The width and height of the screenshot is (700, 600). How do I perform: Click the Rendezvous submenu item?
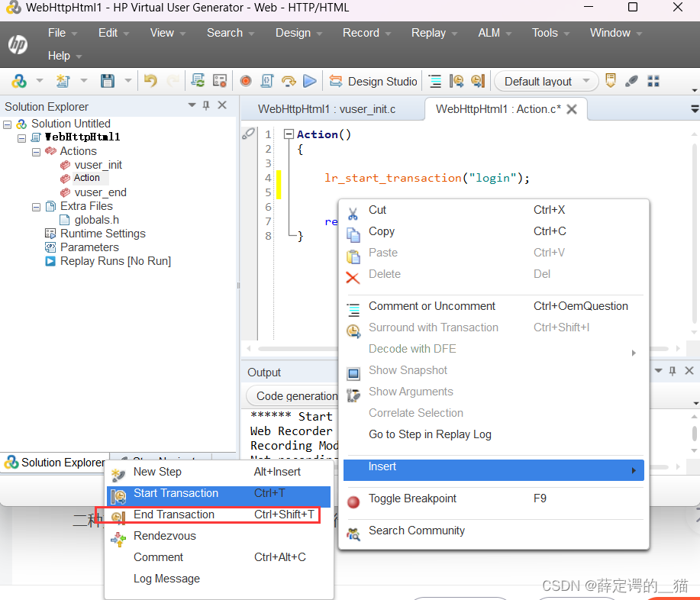pyautogui.click(x=219, y=536)
